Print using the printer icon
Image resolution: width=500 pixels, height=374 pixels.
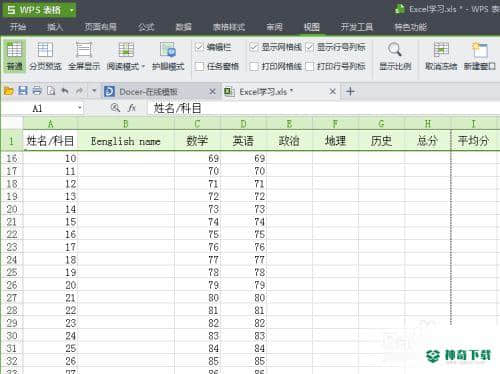coord(37,91)
